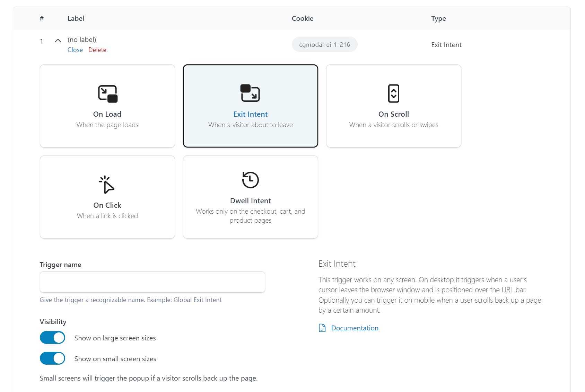Click the On Load card title
The width and height of the screenshot is (585, 392).
107,114
